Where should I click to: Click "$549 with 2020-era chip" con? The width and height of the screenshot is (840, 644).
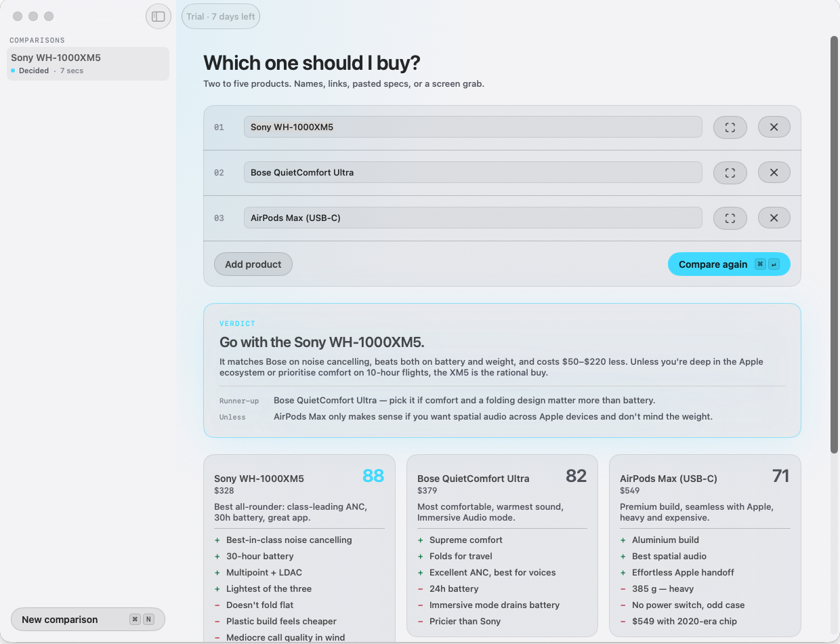coord(684,622)
